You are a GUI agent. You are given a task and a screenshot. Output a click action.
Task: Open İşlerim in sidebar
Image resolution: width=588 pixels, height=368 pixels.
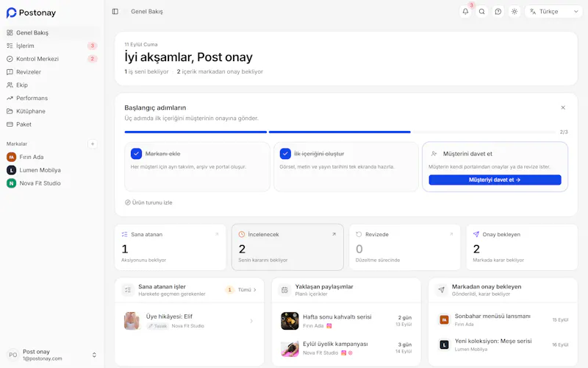coord(51,46)
